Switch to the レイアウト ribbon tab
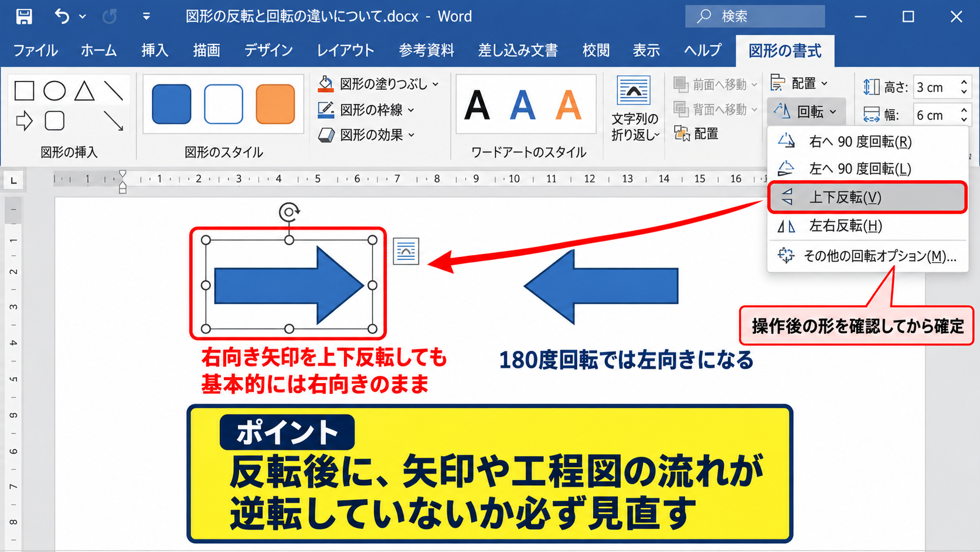 pos(345,50)
